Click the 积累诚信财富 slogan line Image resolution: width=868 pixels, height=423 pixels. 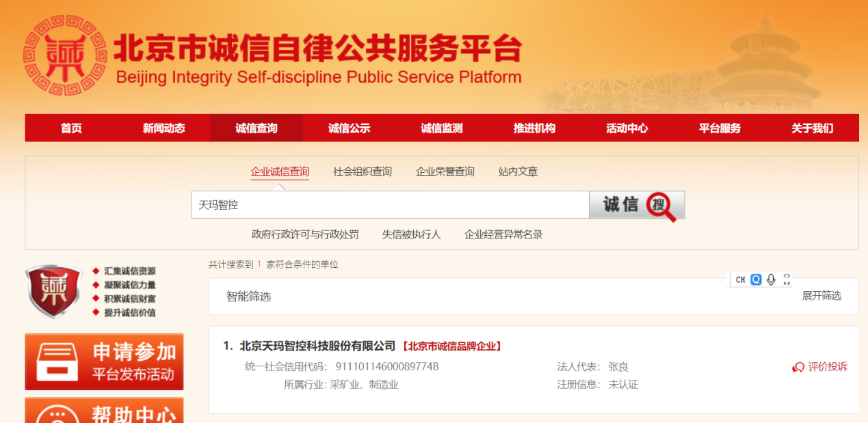pyautogui.click(x=130, y=299)
